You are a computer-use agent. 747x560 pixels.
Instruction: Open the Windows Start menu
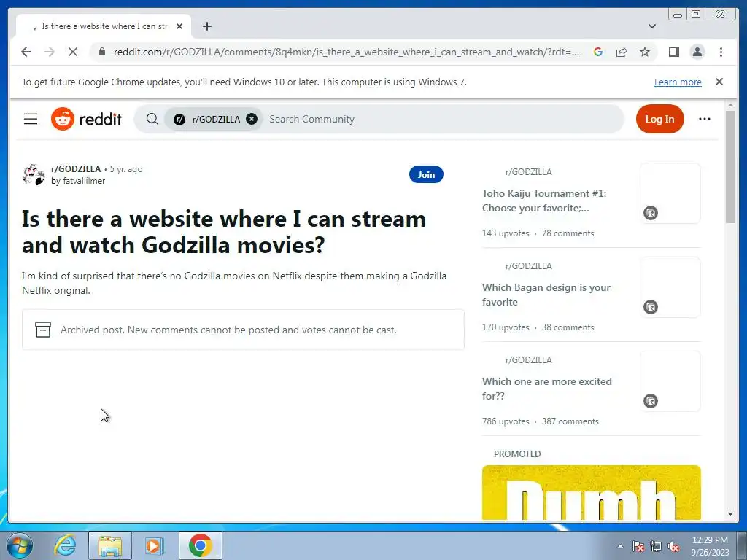[20, 545]
